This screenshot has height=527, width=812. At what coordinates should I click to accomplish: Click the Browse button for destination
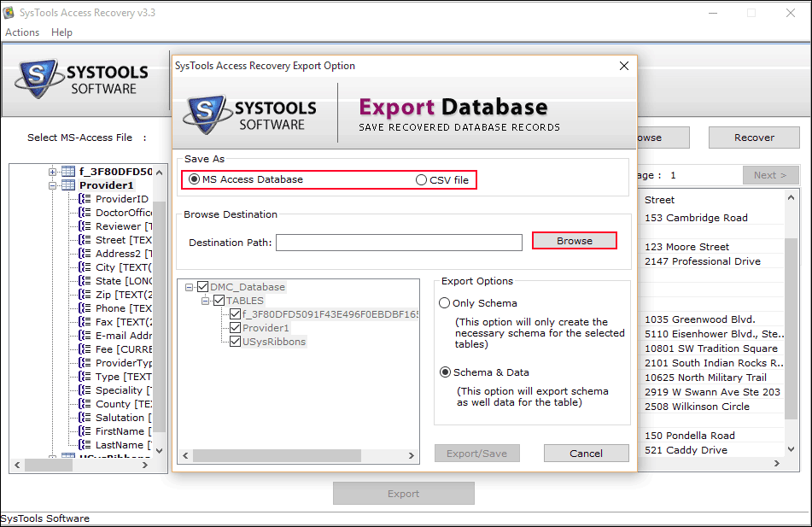(575, 241)
